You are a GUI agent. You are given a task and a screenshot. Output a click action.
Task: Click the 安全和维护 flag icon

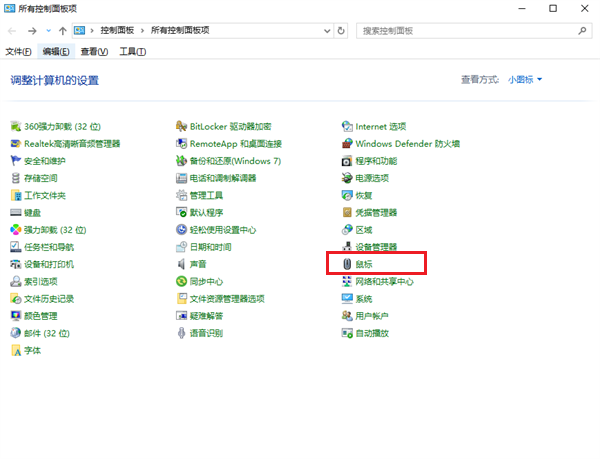[x=15, y=161]
